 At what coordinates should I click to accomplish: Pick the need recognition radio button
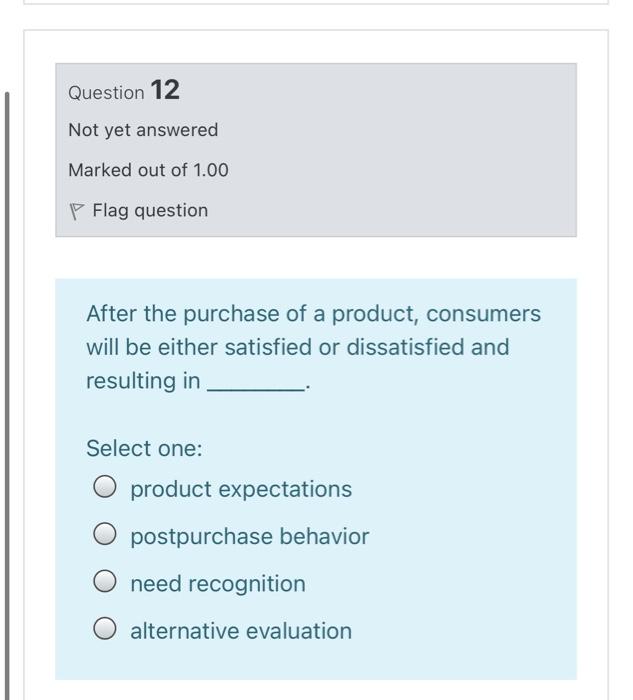(105, 583)
